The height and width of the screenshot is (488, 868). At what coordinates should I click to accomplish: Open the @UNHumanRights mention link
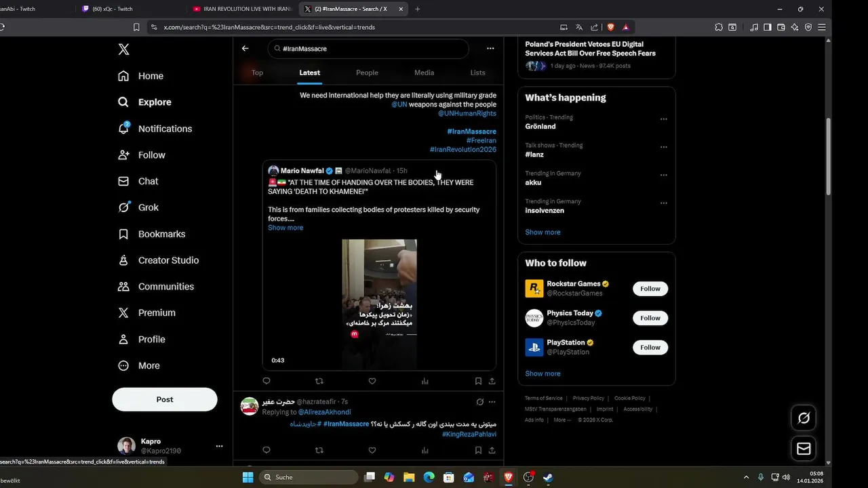[467, 113]
